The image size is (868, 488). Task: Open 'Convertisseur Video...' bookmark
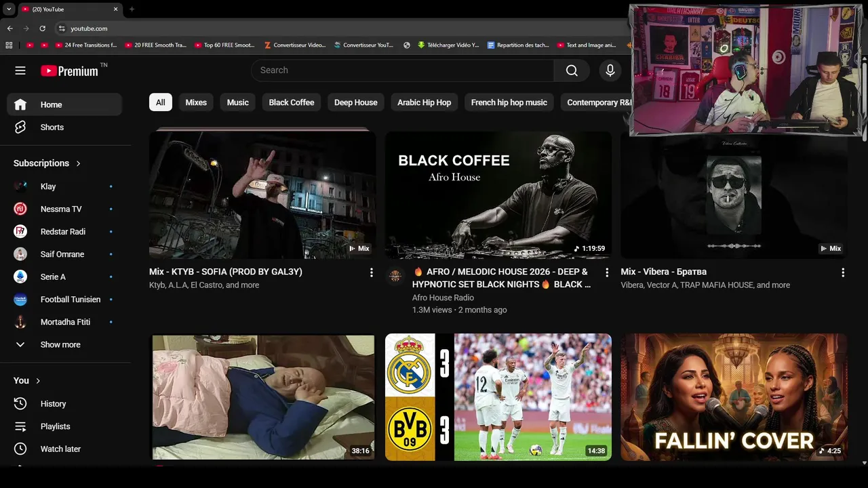[x=295, y=45]
